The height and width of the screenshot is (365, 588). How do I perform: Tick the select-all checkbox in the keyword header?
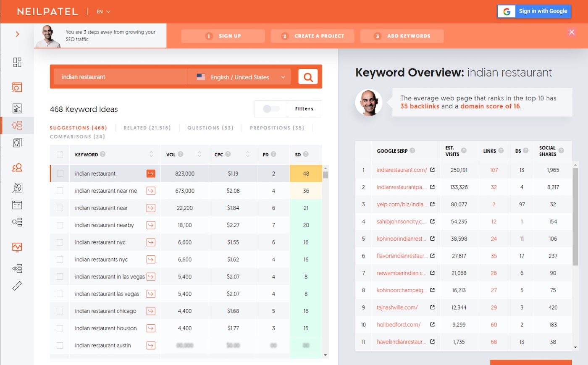(x=60, y=155)
